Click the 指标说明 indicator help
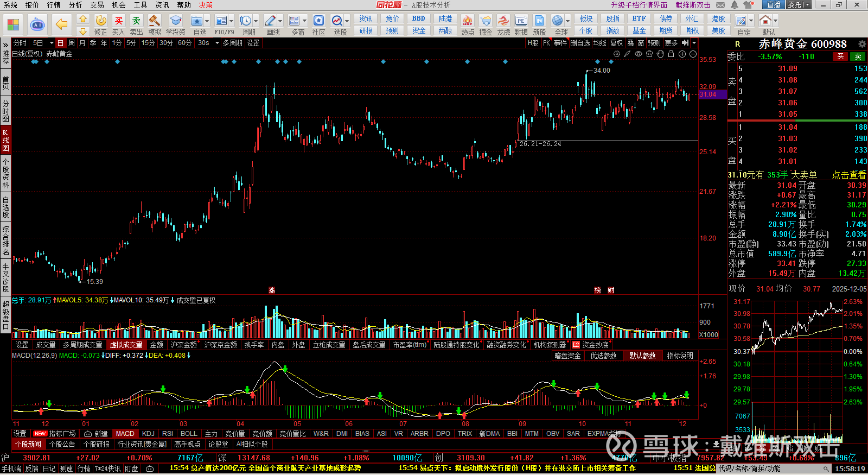Viewport: 868px width, 475px height. pos(680,356)
